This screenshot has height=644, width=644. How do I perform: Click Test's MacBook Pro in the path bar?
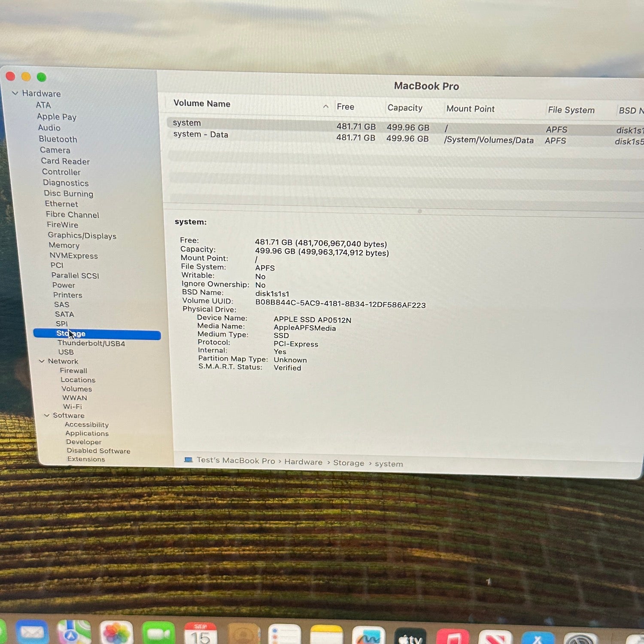(235, 460)
